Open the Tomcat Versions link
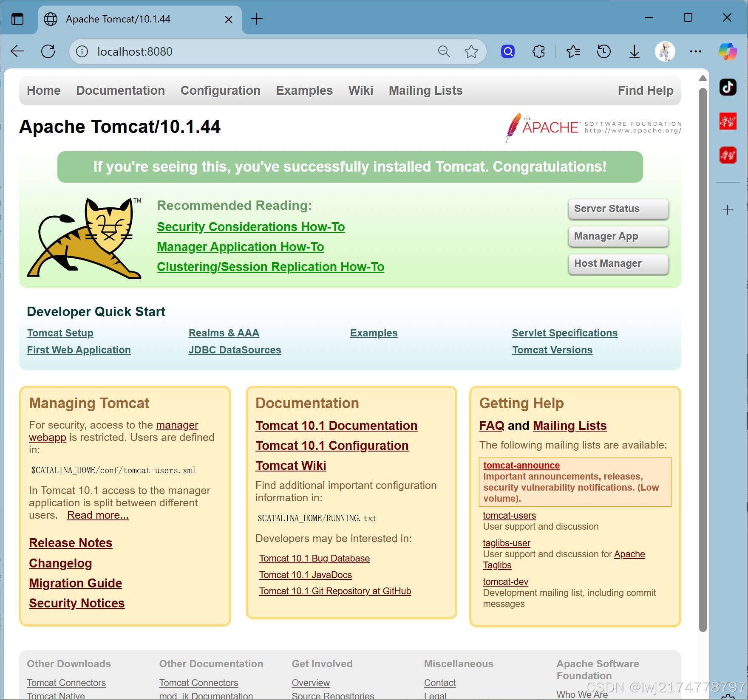 (x=552, y=350)
